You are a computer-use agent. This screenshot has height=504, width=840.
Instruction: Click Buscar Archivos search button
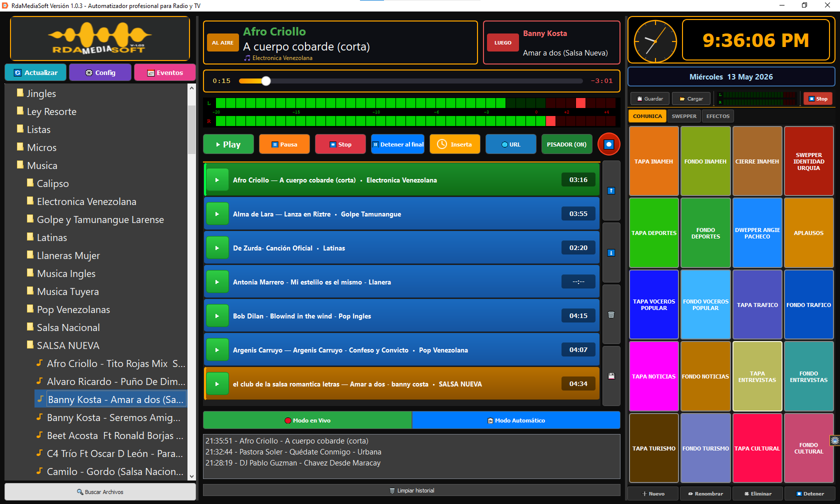(x=100, y=491)
